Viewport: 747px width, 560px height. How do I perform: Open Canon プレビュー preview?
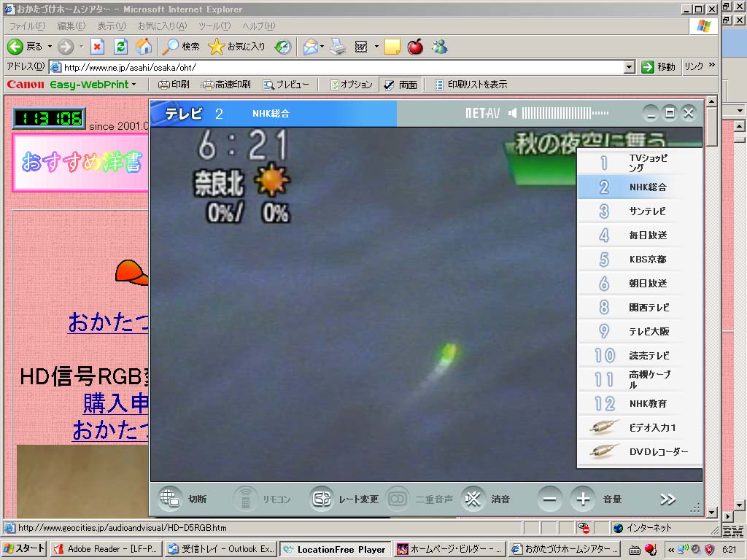(x=286, y=85)
